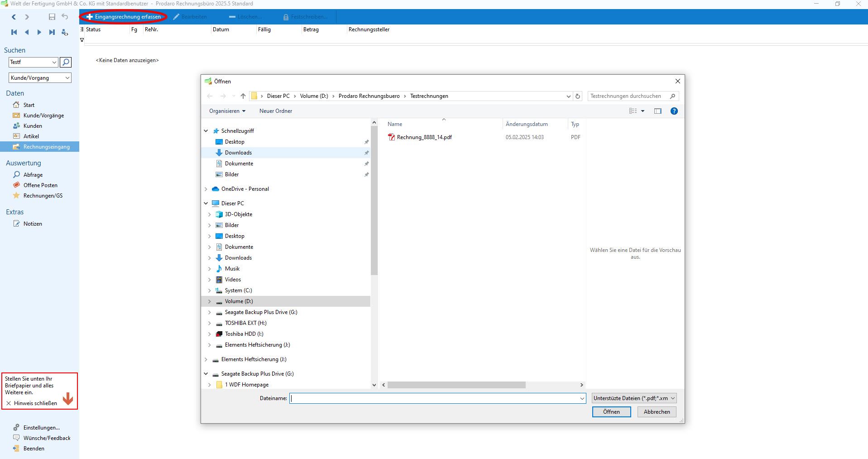Viewport: 868px width, 459px height.
Task: Click the refresh icon beside address bar
Action: (x=578, y=96)
